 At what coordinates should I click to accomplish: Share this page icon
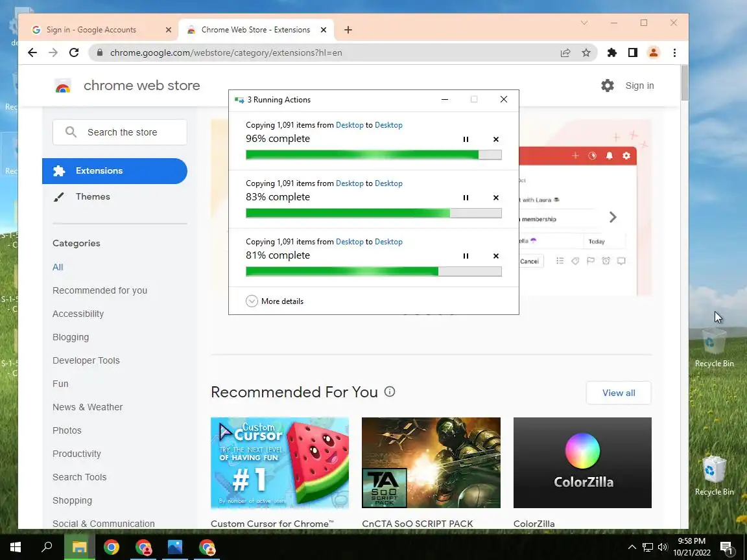coord(565,52)
